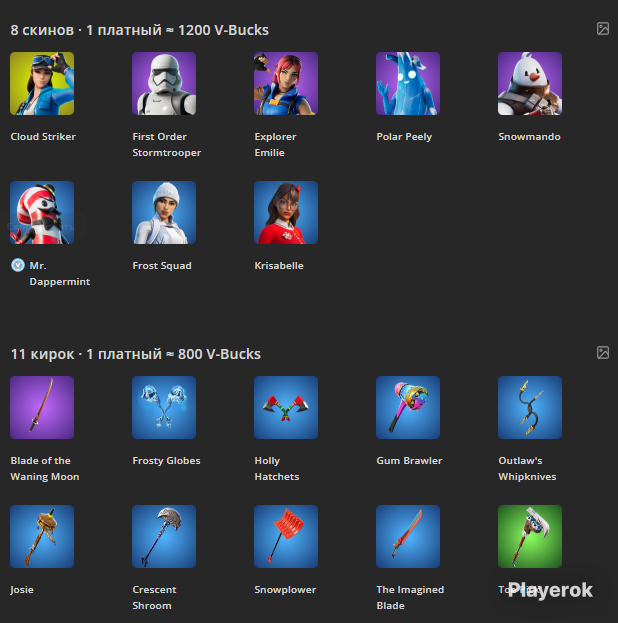
Task: Select the Snowplower pickaxe thumbnail
Action: coord(286,536)
